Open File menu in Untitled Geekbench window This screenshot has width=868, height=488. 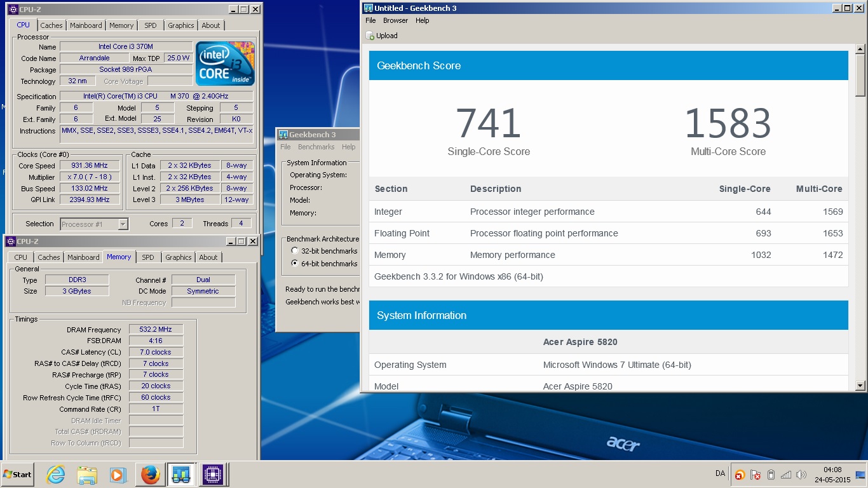pos(371,20)
